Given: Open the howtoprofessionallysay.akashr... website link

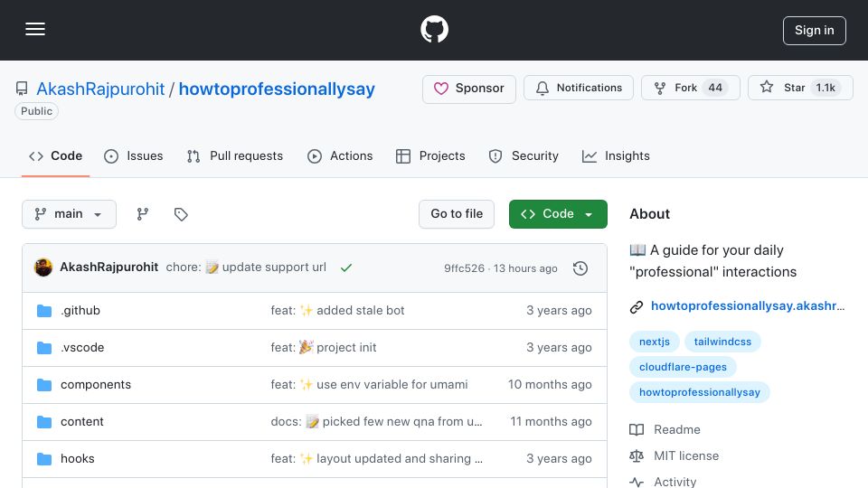Looking at the screenshot, I should pyautogui.click(x=748, y=306).
